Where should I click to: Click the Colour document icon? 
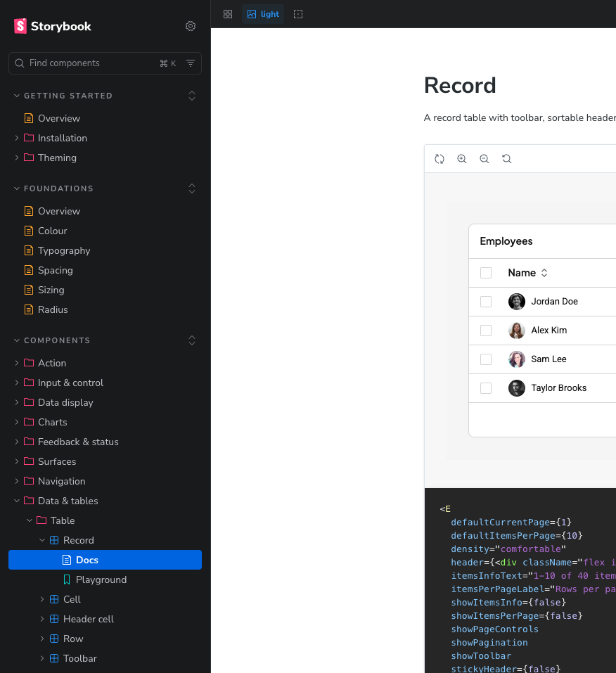pyautogui.click(x=29, y=231)
